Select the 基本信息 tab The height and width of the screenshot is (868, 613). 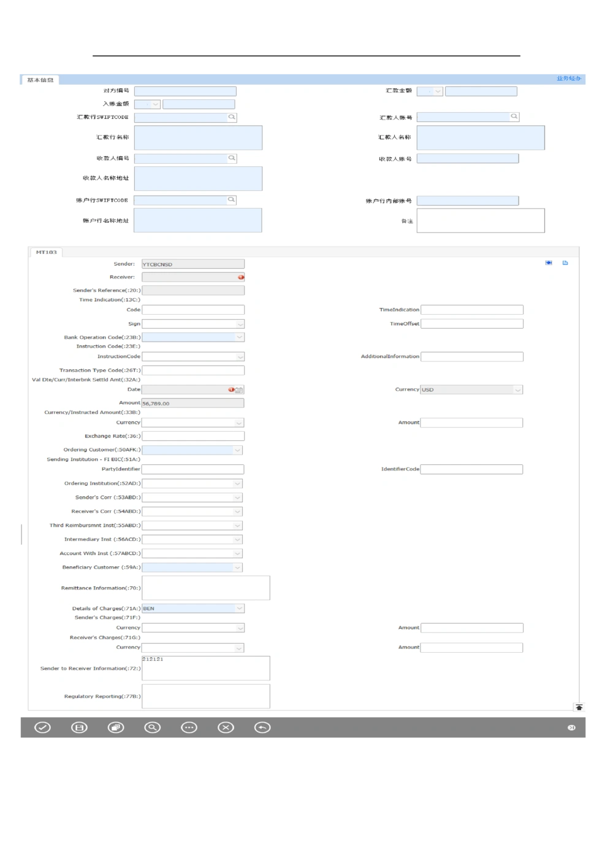(x=40, y=80)
